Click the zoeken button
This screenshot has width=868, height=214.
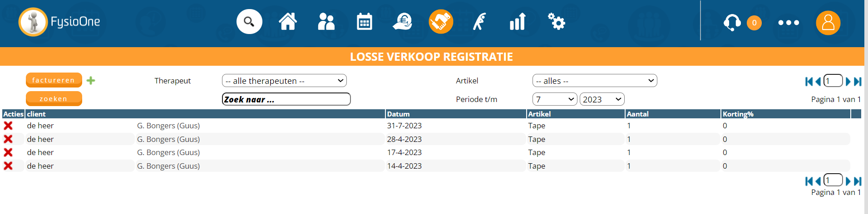(54, 98)
